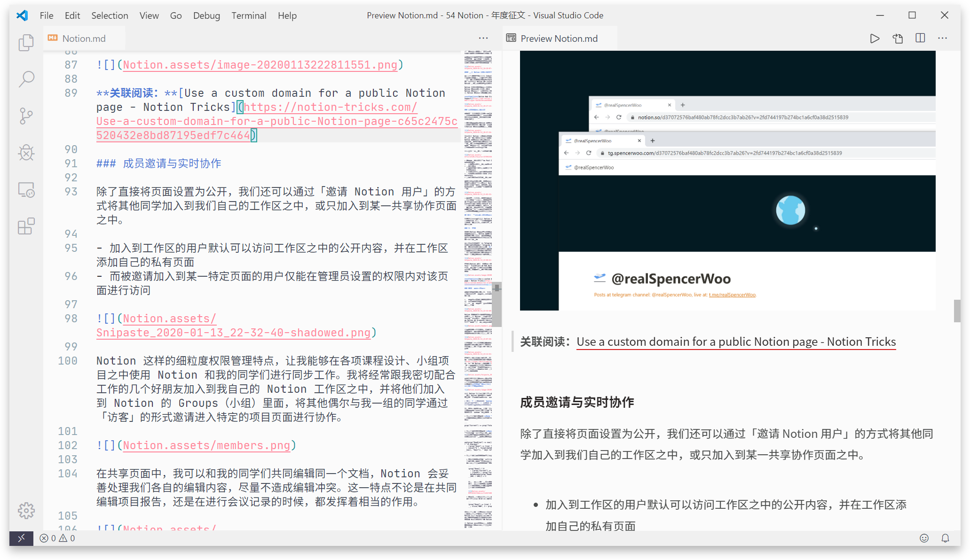Viewport: 970px width, 560px height.
Task: Click the remote window indicator in the status bar
Action: pos(21,538)
